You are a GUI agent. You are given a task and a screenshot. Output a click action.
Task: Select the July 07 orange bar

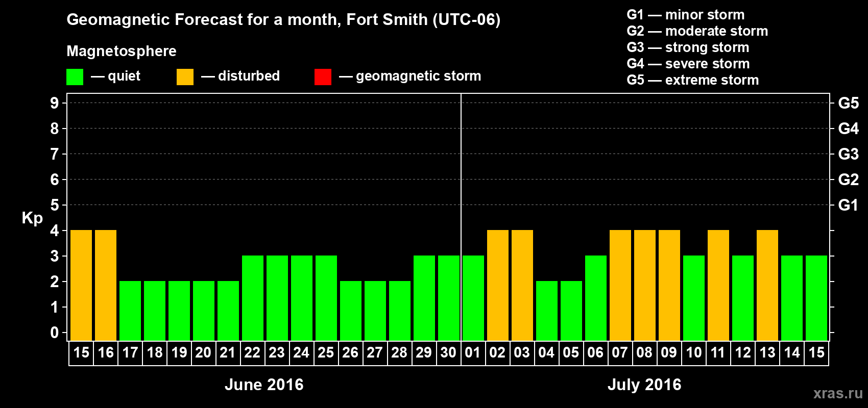click(x=620, y=286)
